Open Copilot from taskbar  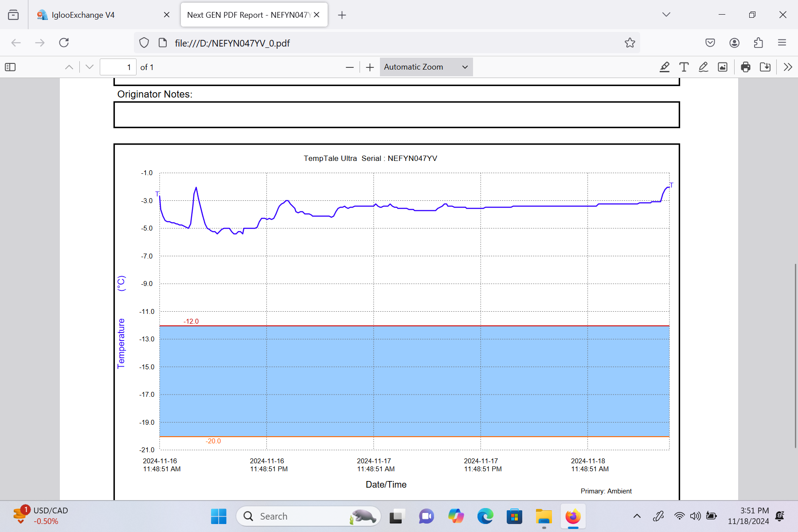click(456, 516)
